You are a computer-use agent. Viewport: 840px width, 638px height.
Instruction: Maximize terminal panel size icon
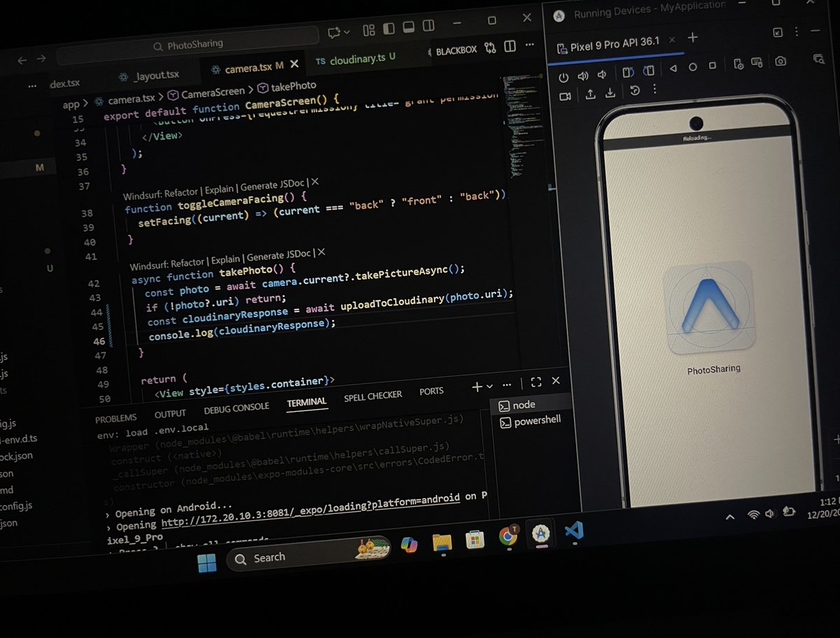pyautogui.click(x=536, y=382)
